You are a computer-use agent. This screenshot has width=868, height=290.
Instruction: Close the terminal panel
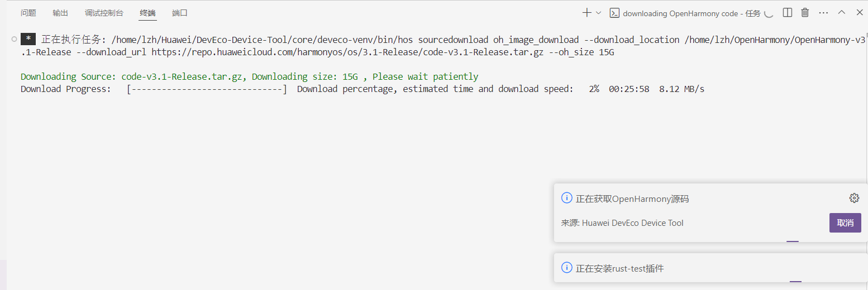pyautogui.click(x=860, y=12)
